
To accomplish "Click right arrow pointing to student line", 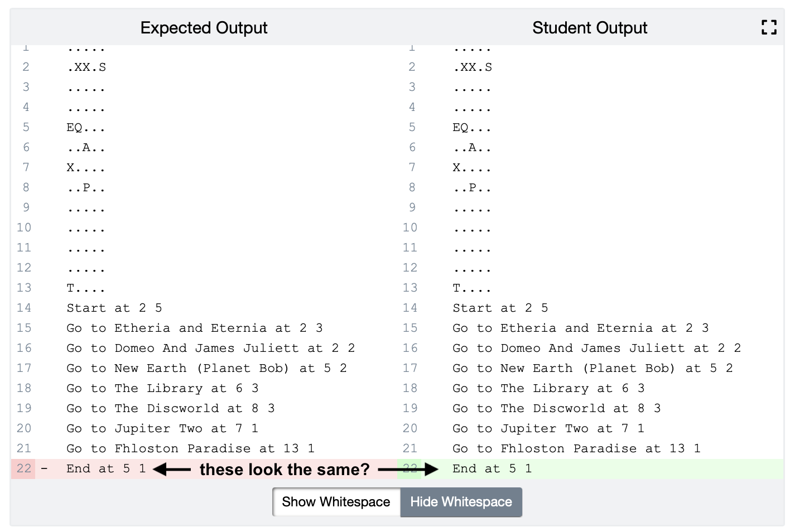I will 408,470.
